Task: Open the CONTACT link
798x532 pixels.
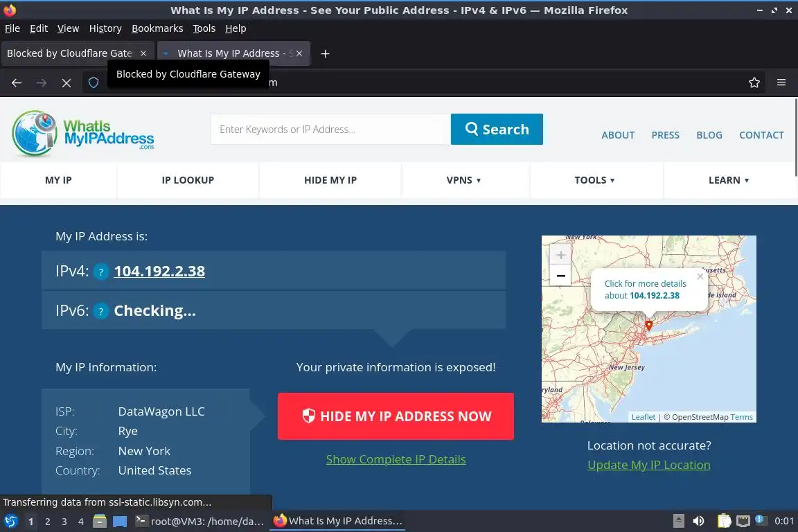Action: (761, 135)
